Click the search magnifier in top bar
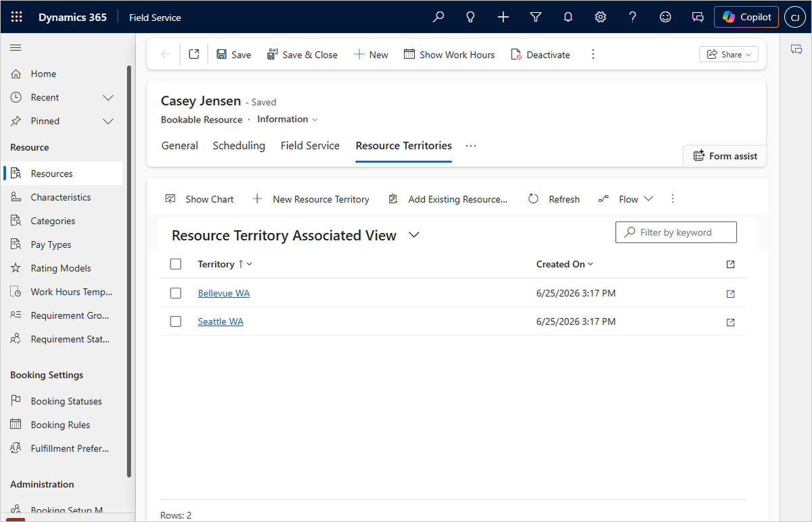The height and width of the screenshot is (522, 812). tap(438, 17)
